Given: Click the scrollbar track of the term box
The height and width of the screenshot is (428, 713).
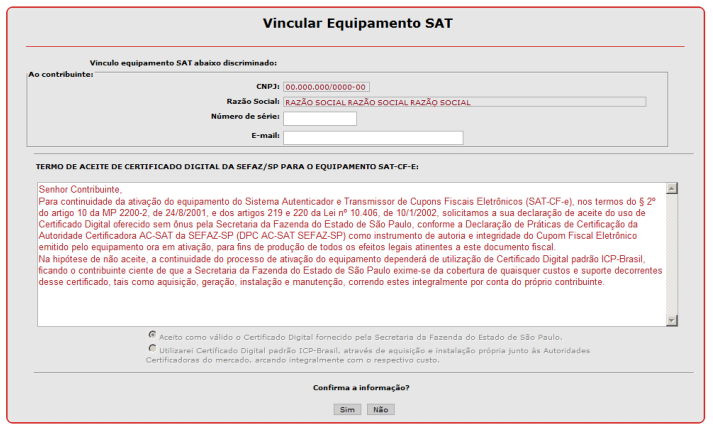Looking at the screenshot, I should (x=672, y=254).
